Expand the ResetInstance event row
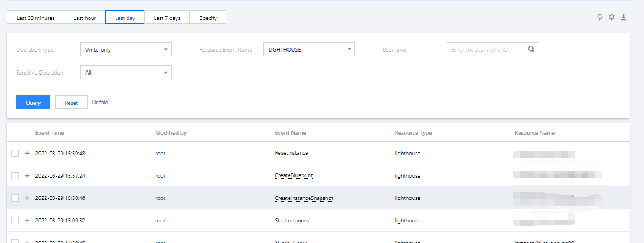 click(27, 154)
